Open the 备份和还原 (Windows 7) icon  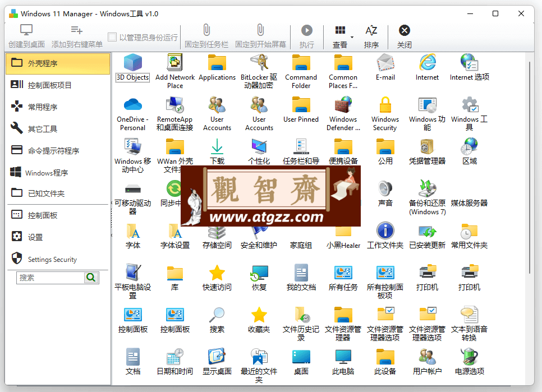[x=427, y=188]
